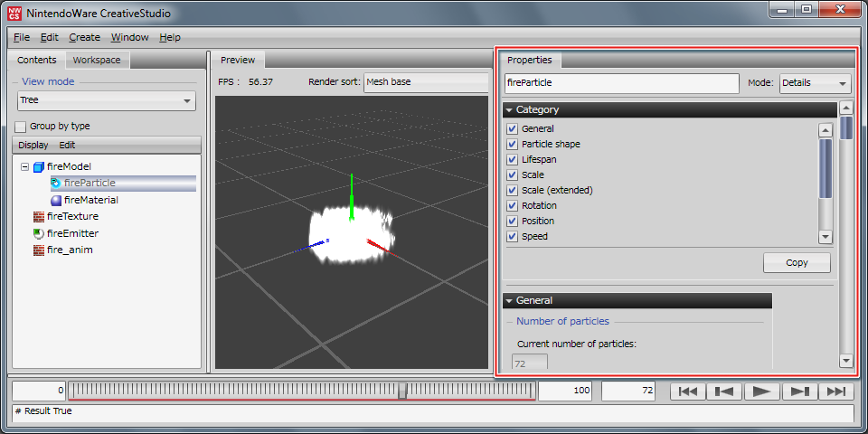
Task: Open the File menu
Action: click(22, 38)
